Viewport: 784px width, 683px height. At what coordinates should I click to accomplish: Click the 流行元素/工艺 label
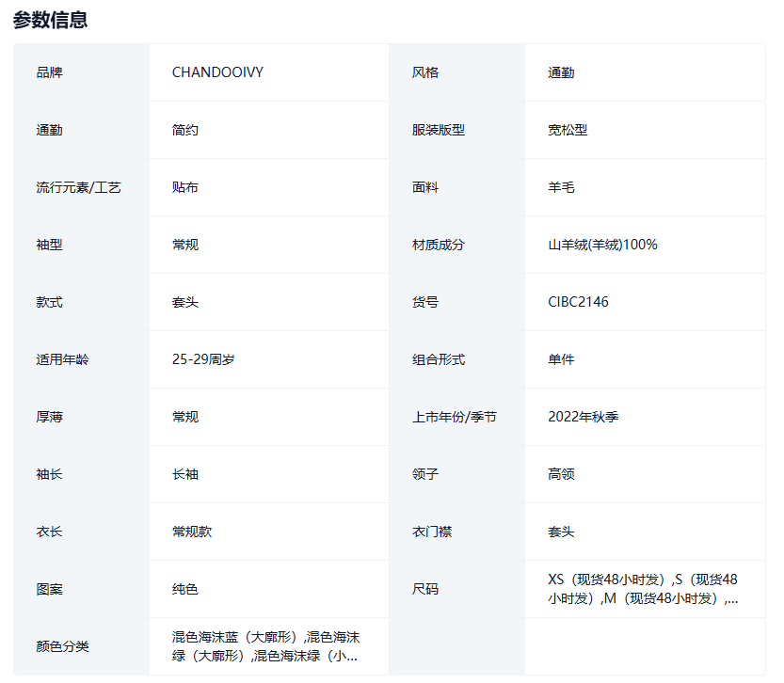click(x=79, y=187)
